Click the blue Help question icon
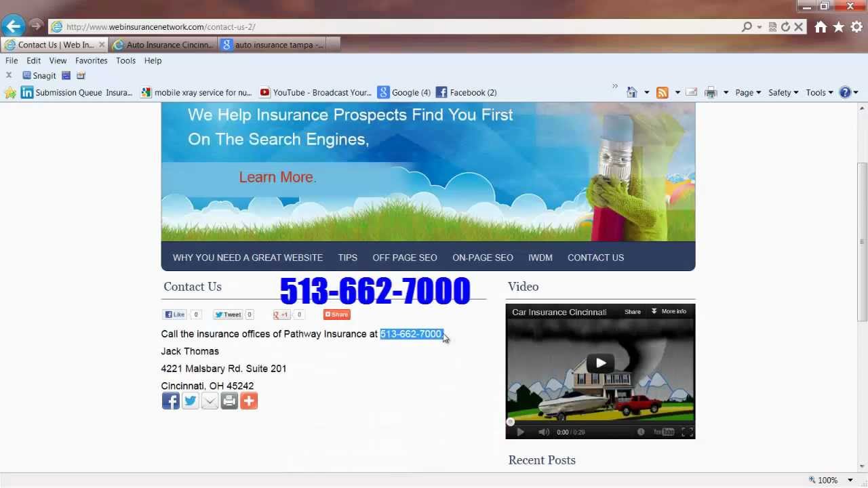 point(845,92)
